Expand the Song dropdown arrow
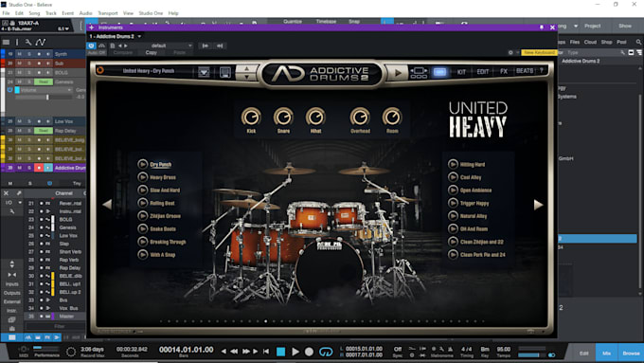Screen dimensions: 644x363 [x=576, y=26]
